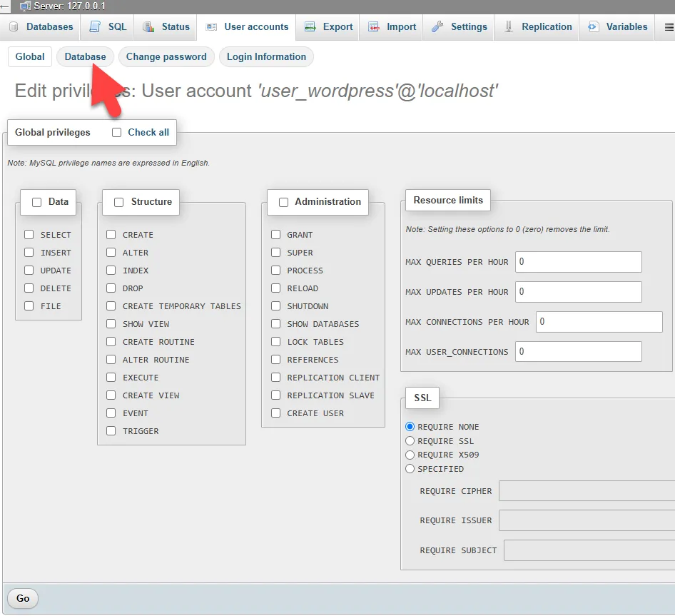Click the Databases tab icon
Image resolution: width=675 pixels, height=616 pixels.
coord(14,26)
